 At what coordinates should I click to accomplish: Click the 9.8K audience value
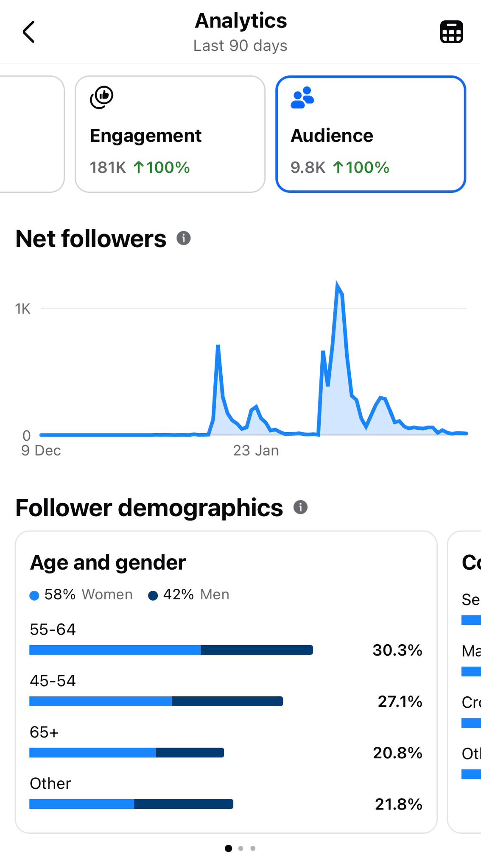click(308, 167)
